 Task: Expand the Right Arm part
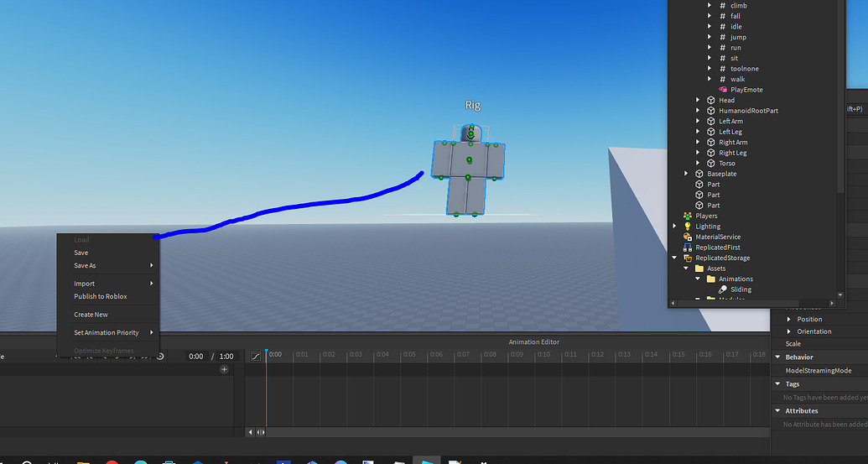698,143
